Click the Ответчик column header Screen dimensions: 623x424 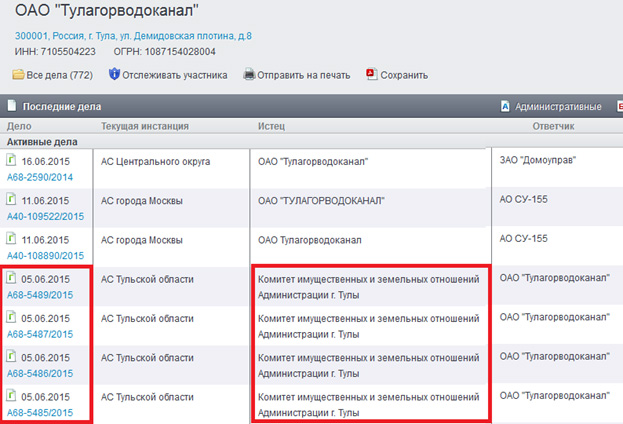click(553, 127)
